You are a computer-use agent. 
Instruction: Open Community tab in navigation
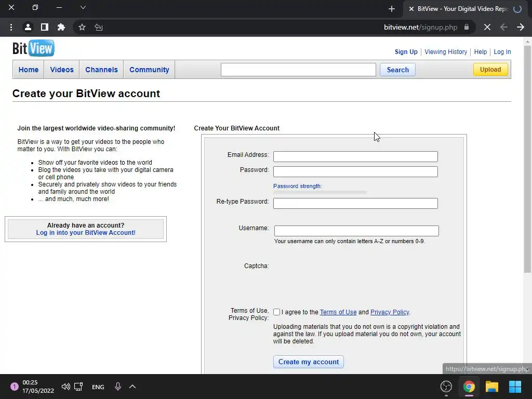pos(149,70)
